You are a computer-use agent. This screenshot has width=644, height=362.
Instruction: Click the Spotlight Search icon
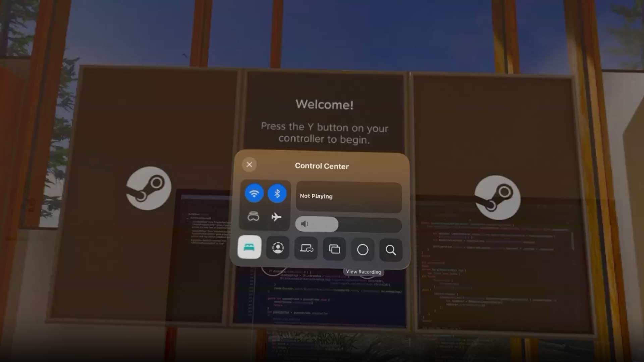390,249
